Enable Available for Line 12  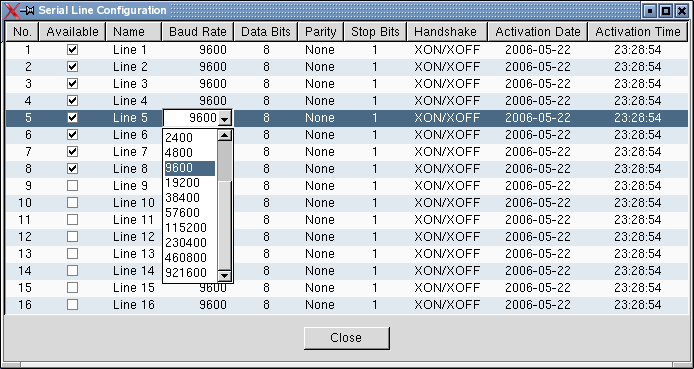coord(72,237)
